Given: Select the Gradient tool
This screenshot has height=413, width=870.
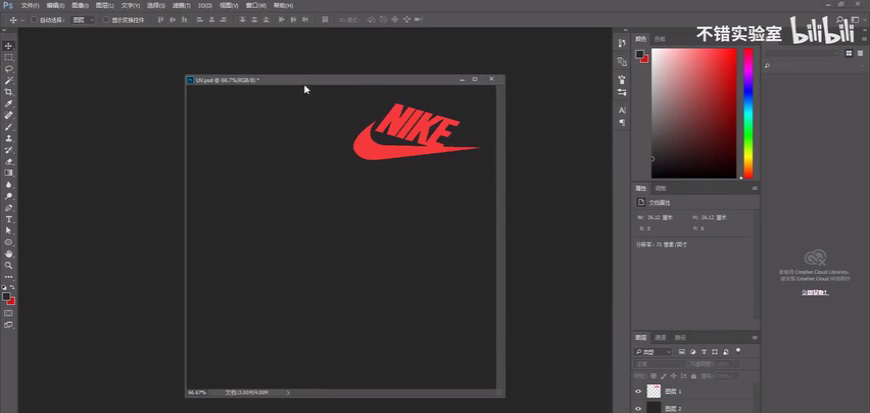Looking at the screenshot, I should click(x=9, y=173).
